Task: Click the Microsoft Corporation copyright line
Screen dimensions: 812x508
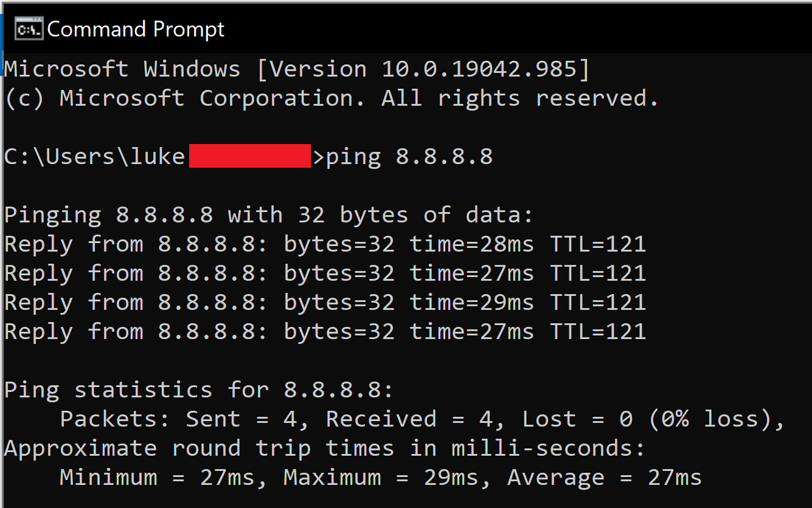Action: (331, 98)
